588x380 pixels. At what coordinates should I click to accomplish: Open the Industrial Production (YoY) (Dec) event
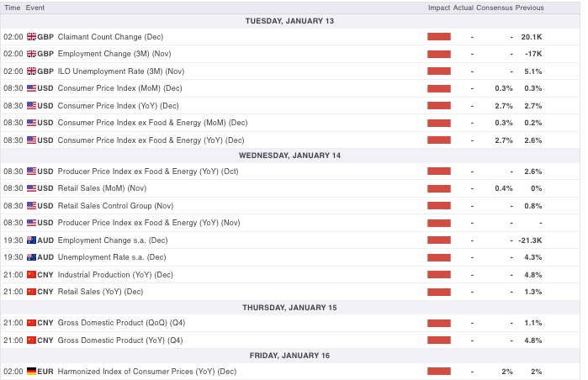point(115,275)
